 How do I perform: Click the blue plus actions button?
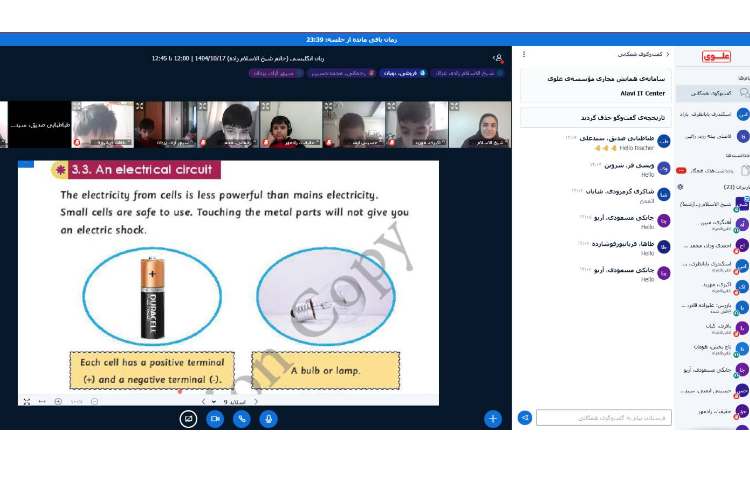coord(492,419)
